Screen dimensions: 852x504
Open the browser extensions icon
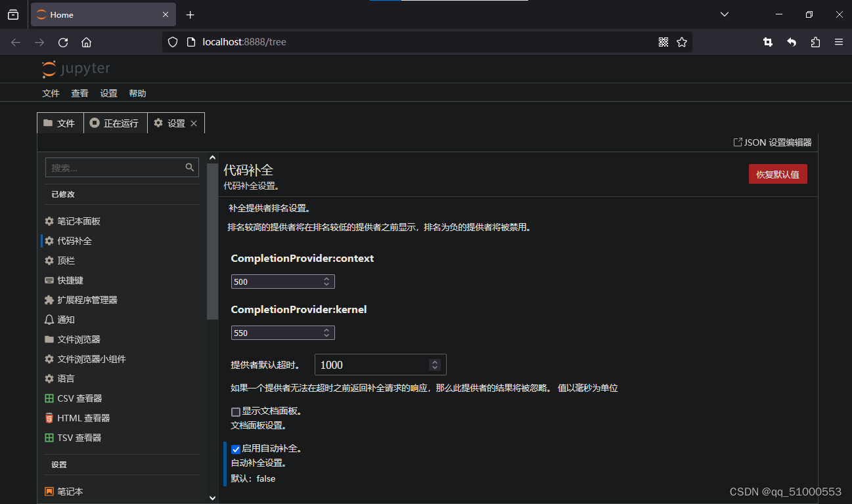pos(815,42)
